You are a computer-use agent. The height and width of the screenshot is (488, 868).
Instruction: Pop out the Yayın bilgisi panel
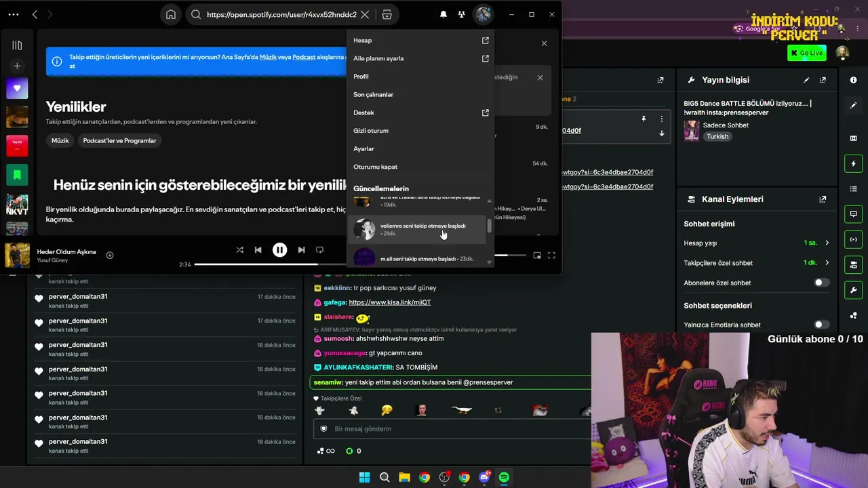(x=823, y=80)
